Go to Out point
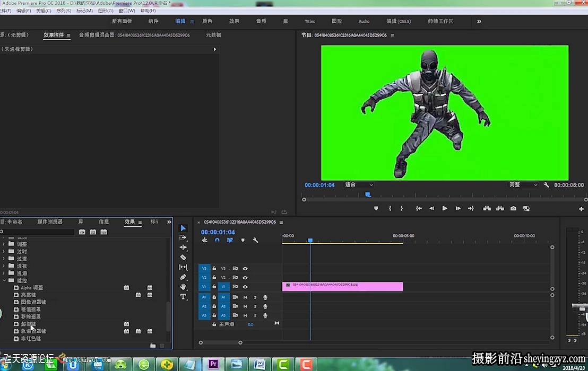The height and width of the screenshot is (371, 588). click(471, 208)
